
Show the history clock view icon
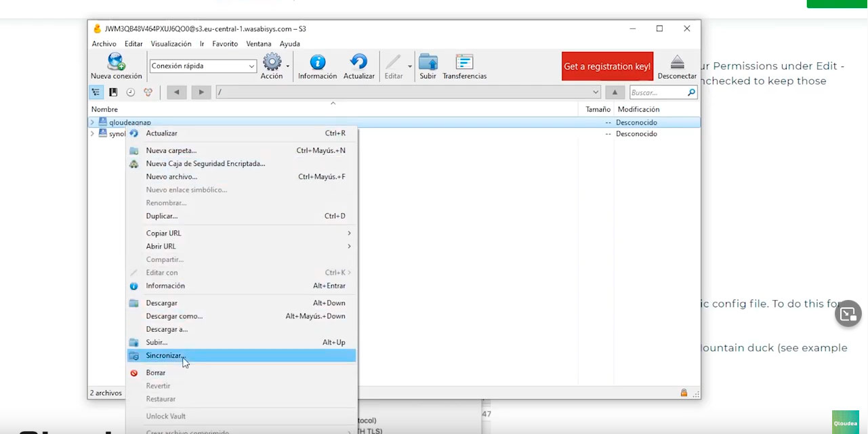point(130,92)
